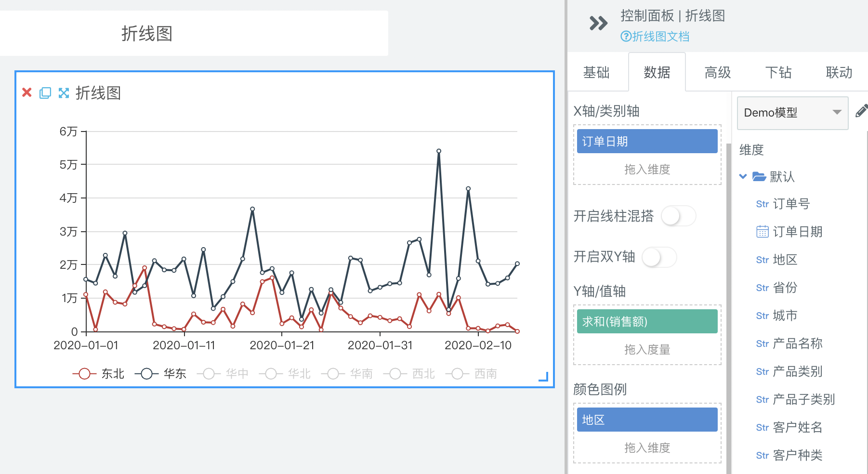Click the 求和(销售额) Y-axis chip
Viewport: 868px width, 474px height.
coord(647,321)
